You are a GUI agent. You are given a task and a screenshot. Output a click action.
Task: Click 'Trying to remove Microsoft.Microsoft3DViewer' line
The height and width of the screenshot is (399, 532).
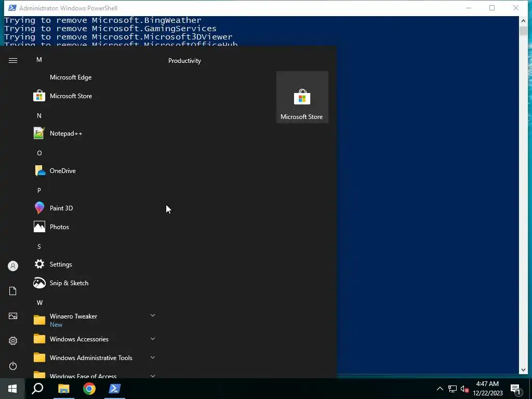[118, 37]
